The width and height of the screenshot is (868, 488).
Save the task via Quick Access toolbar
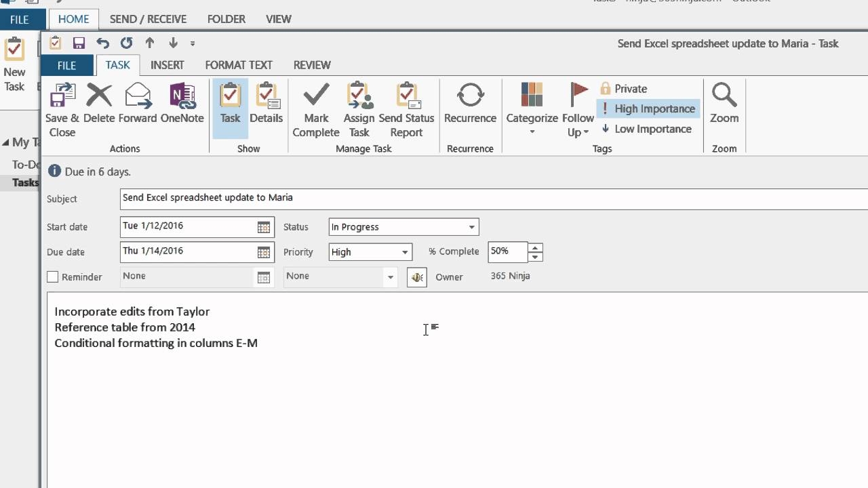click(x=79, y=43)
